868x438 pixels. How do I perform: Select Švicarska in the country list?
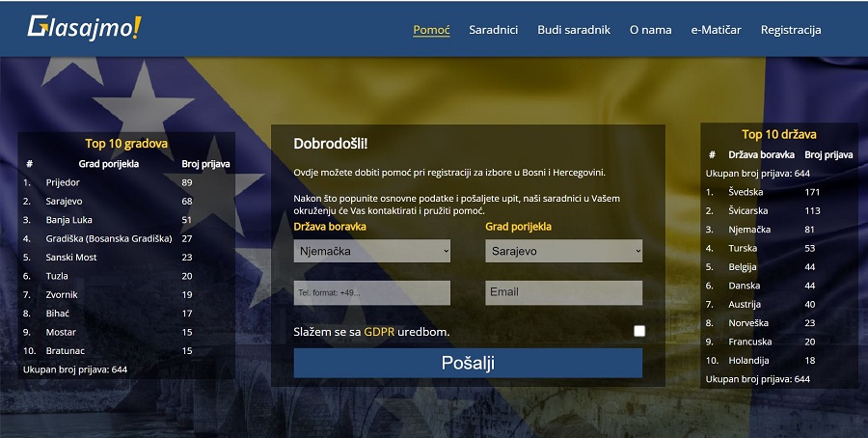pos(747,211)
